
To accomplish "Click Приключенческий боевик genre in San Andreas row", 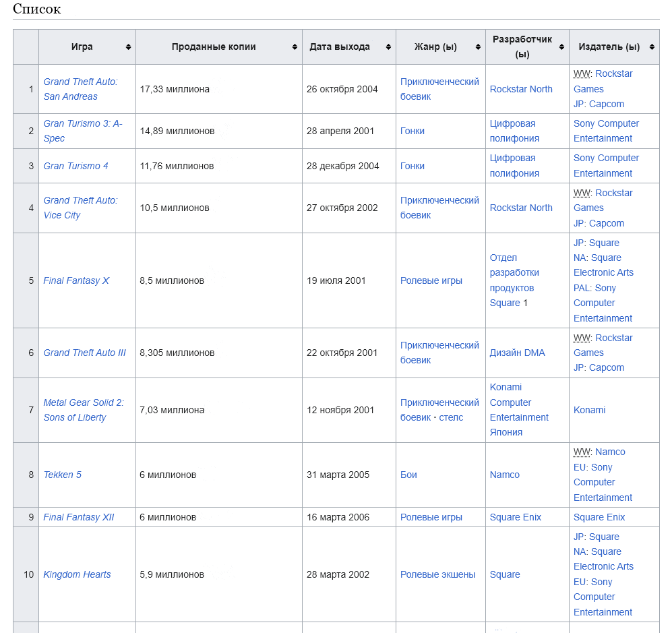I will point(439,89).
